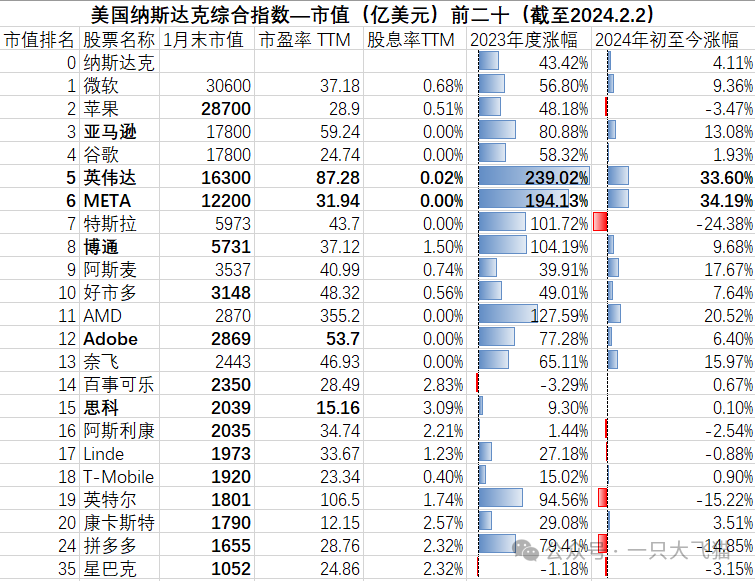Click rank number 24
Viewport: 755px width, 581px height.
click(67, 546)
